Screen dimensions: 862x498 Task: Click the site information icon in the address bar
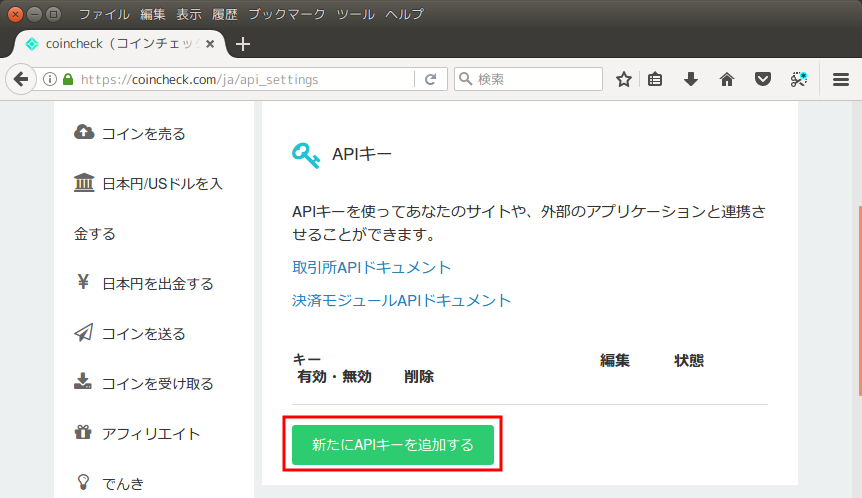(50, 79)
